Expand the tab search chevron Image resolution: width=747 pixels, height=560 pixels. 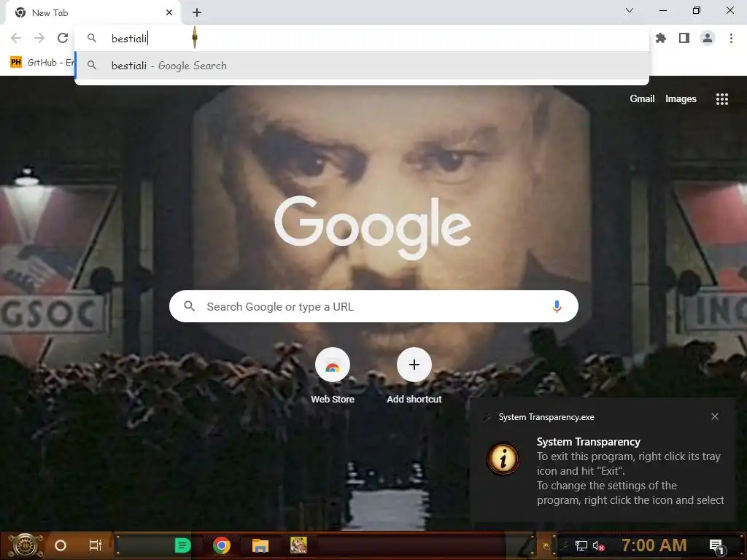pyautogui.click(x=630, y=10)
